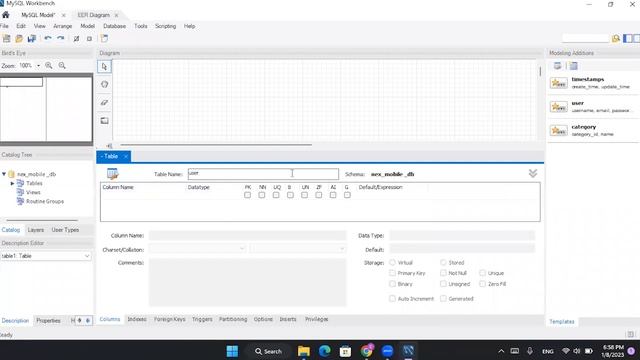Open File Explorer from taskbar
The image size is (640, 360).
(304, 351)
